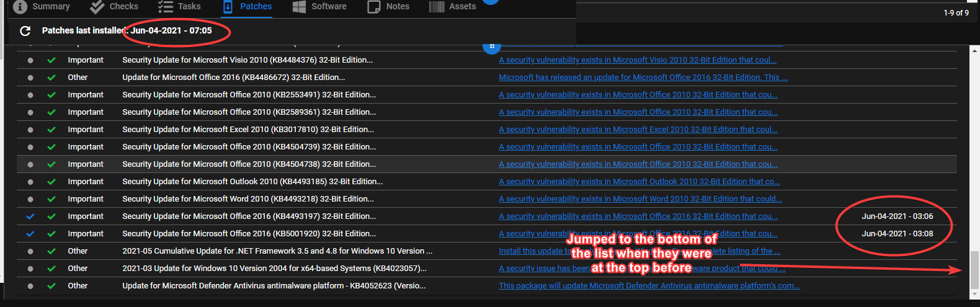This screenshot has height=307, width=980.
Task: Click status dot for KB4023057 Windows 10 row
Action: click(30, 269)
